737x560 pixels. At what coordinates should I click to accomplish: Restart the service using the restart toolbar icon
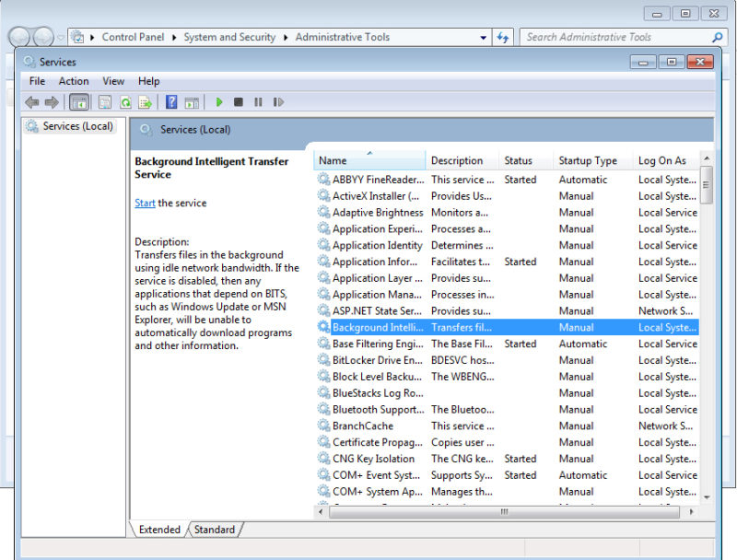[279, 101]
